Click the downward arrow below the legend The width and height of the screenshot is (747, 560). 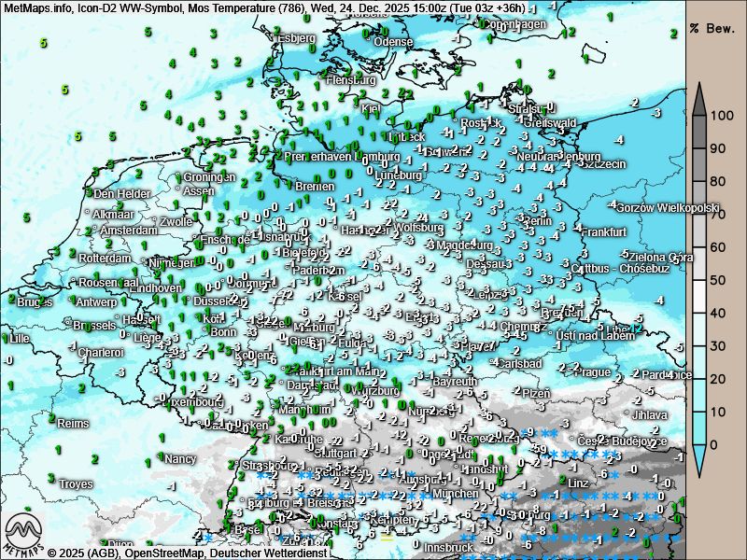click(x=699, y=457)
